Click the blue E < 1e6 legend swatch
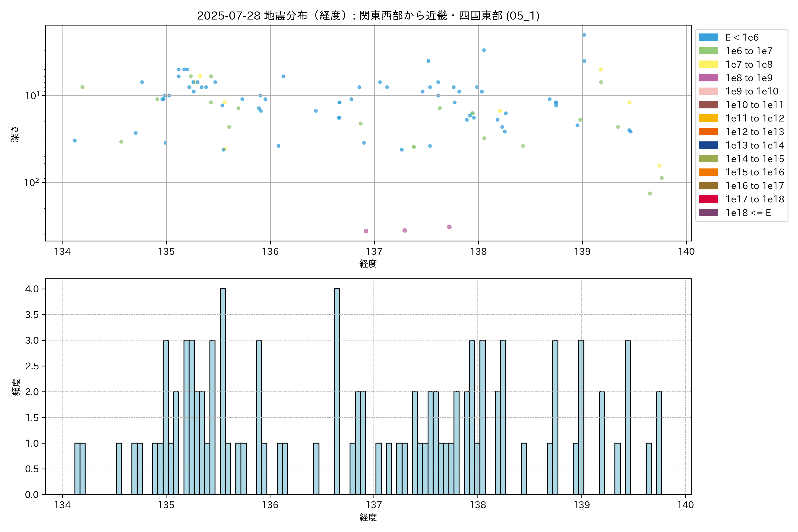Screen dimensions: 798x532 click(x=708, y=37)
